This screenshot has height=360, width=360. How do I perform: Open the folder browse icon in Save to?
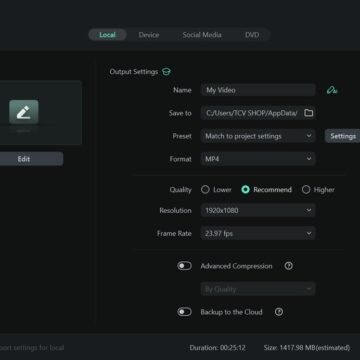309,113
